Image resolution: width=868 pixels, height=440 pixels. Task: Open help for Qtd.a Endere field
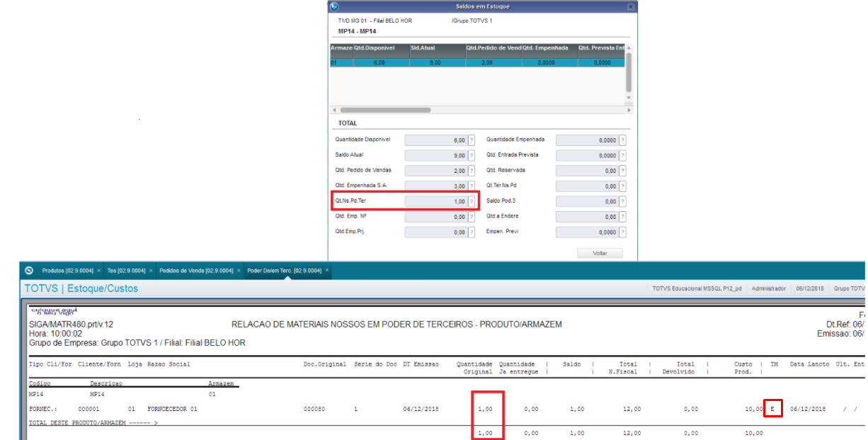coord(623,217)
